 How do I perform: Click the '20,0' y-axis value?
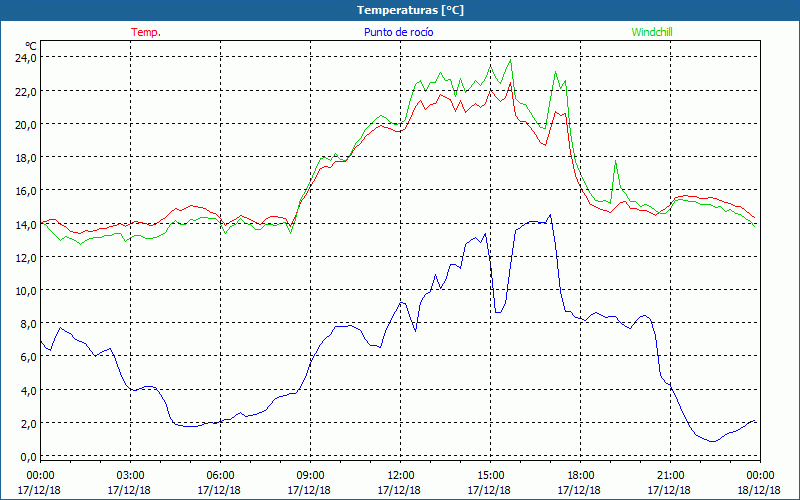[26, 124]
